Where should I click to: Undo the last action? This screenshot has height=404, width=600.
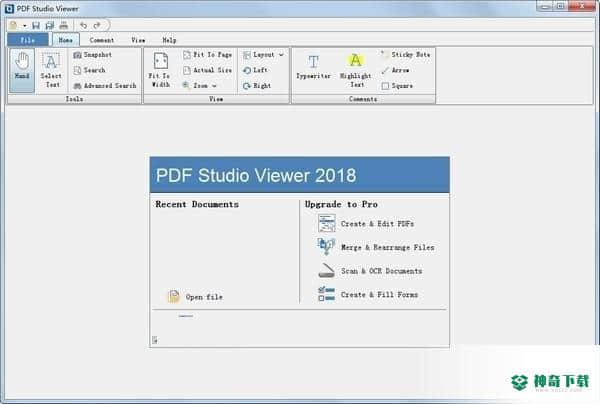[x=83, y=25]
